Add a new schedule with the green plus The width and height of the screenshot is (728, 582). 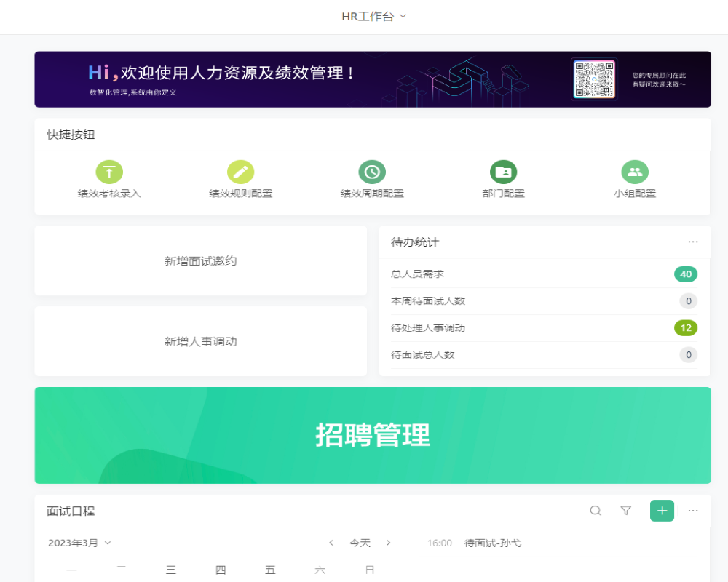click(662, 511)
